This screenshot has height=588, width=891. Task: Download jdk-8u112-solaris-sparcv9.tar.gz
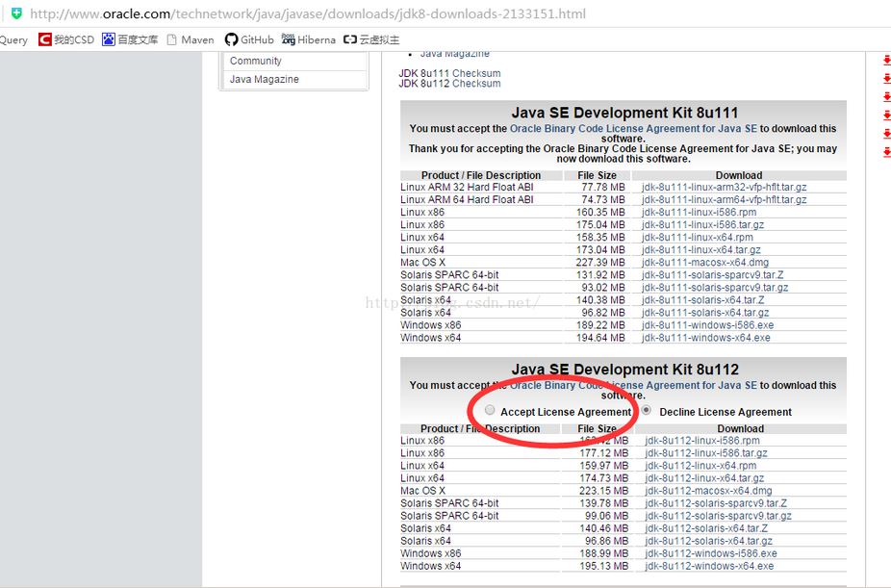click(718, 515)
